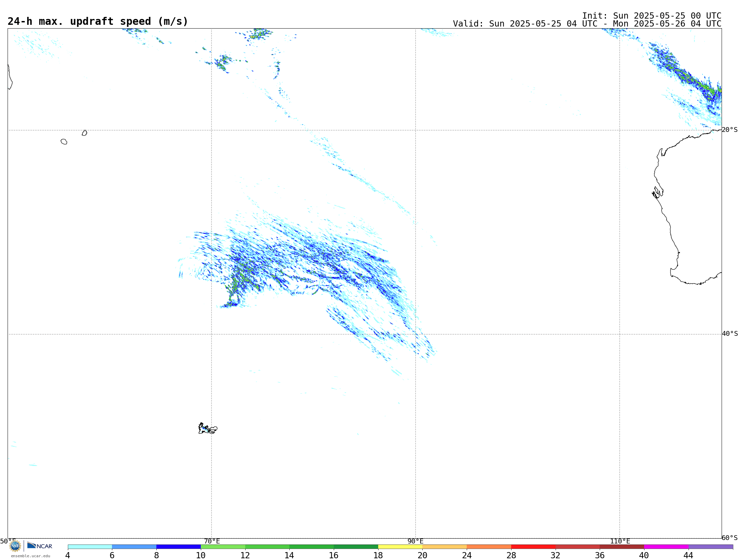Click the colorbar tick label '4'
Screen dimensions: 744x560
click(x=68, y=555)
